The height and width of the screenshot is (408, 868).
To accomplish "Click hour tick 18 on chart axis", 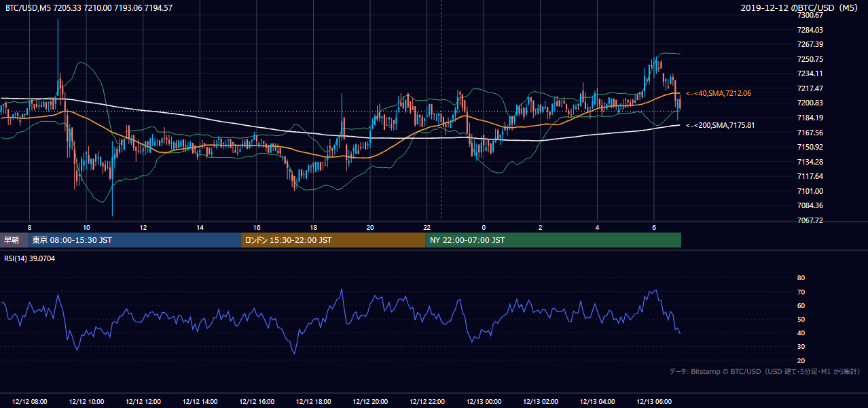I will 313,227.
